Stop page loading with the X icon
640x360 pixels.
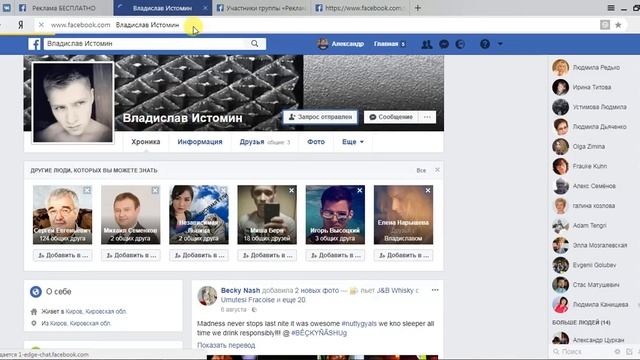(x=41, y=25)
